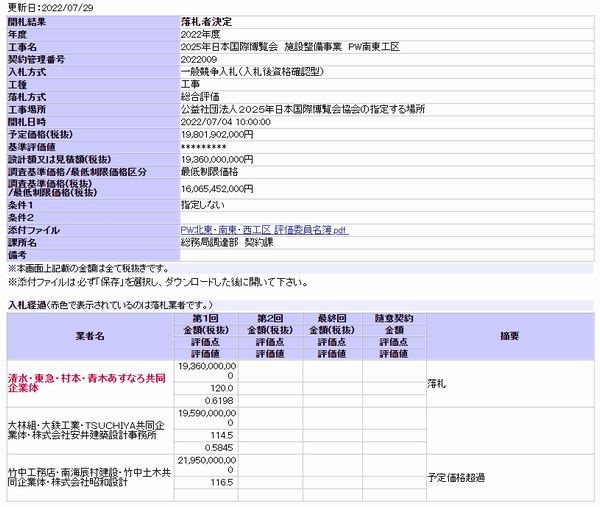Select 指定しない under 条件1

(202, 205)
